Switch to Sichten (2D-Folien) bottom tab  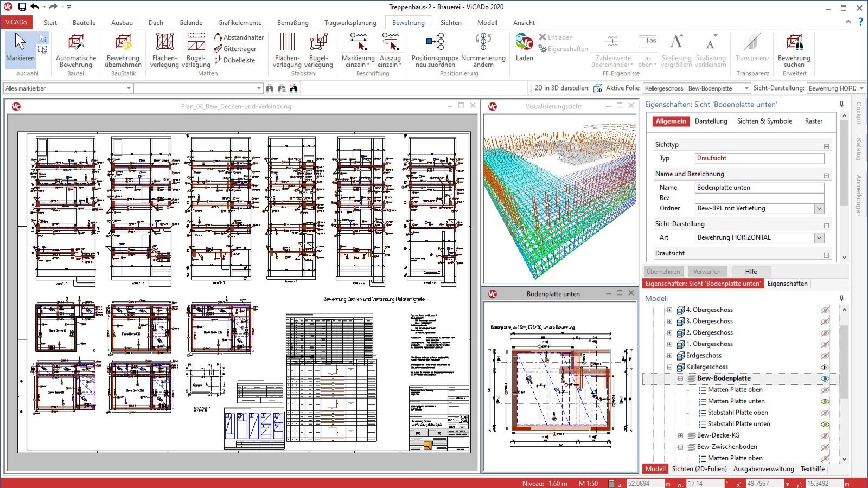coord(699,469)
